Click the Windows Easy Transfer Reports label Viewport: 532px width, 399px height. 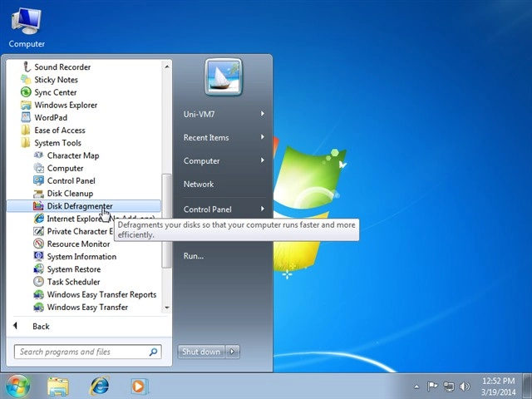point(101,294)
